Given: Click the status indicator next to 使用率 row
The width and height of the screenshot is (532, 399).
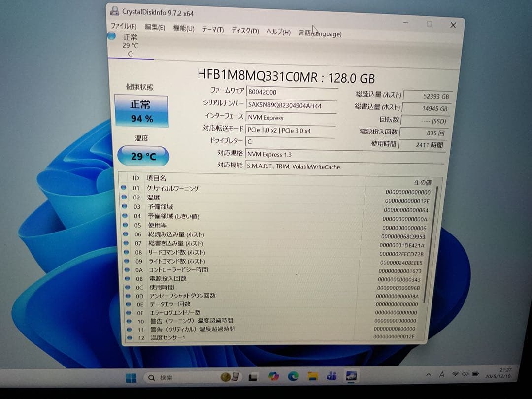Looking at the screenshot, I should 128,225.
